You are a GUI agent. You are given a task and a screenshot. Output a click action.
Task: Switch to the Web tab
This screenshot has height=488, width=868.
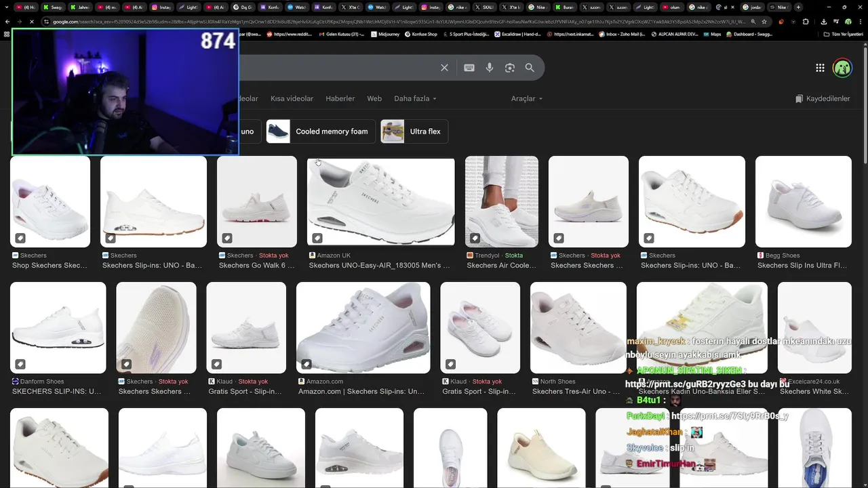(x=374, y=98)
